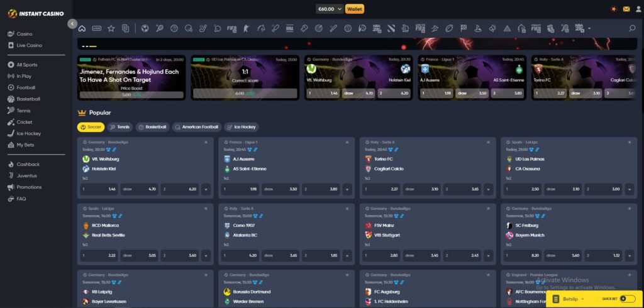The height and width of the screenshot is (308, 644).
Task: Click the Wallet button
Action: tap(355, 9)
